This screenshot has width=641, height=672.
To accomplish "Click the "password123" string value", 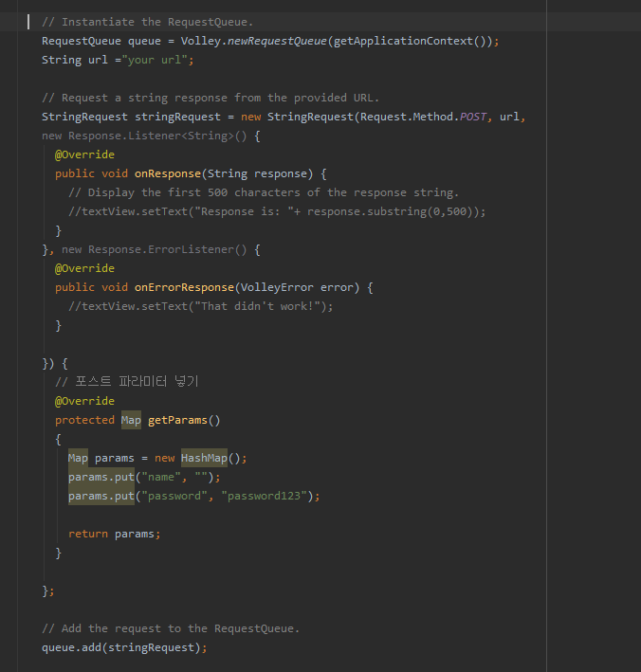I will tap(264, 496).
